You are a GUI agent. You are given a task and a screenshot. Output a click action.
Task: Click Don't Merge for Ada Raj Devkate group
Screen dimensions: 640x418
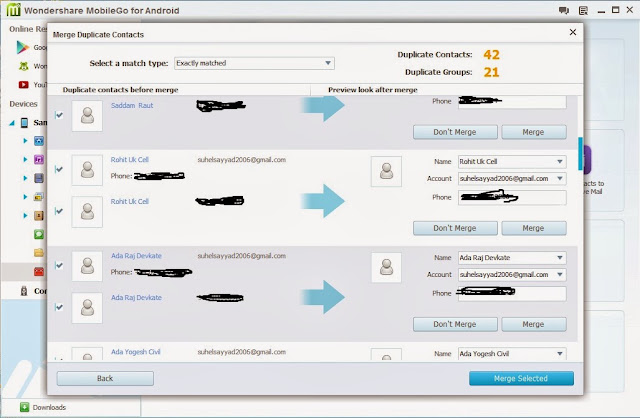(455, 324)
